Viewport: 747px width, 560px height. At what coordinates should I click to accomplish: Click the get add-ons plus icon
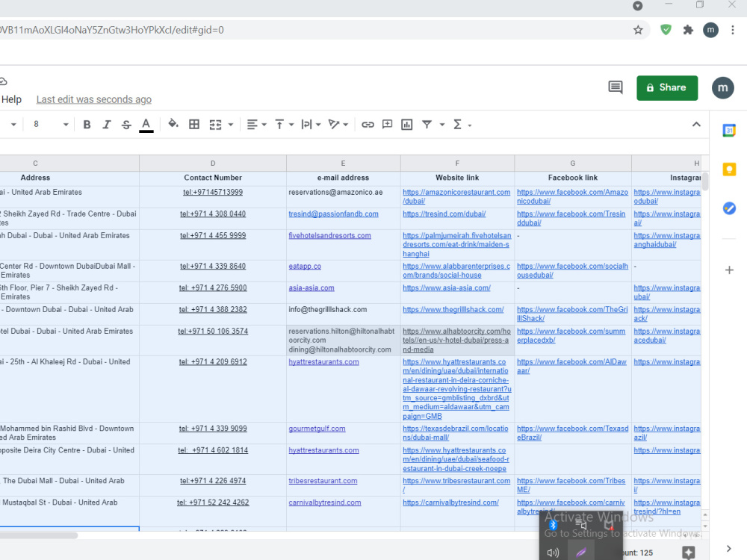click(729, 270)
